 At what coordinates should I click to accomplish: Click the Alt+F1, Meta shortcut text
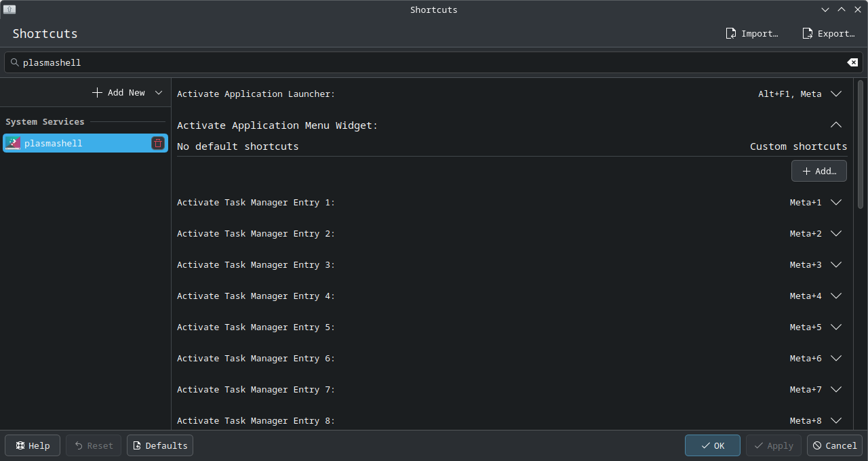point(790,94)
